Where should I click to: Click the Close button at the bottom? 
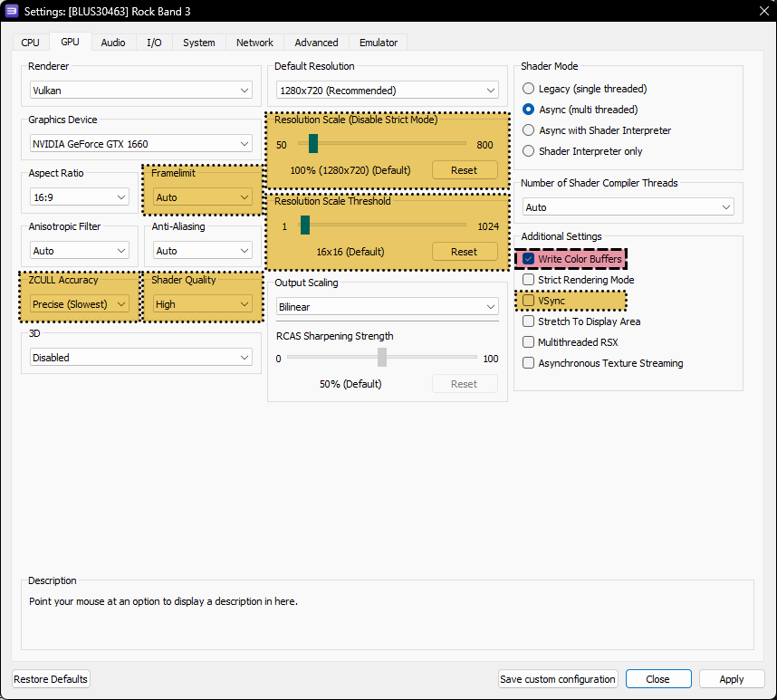pyautogui.click(x=658, y=678)
